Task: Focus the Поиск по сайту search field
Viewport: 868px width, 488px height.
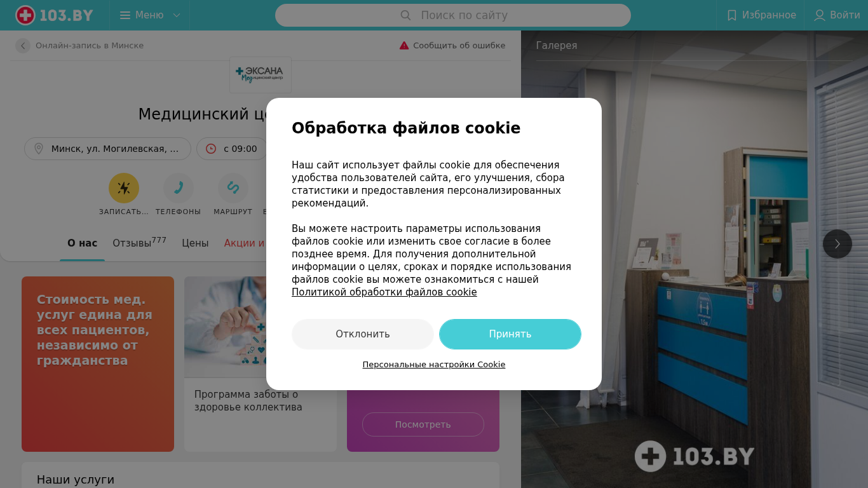Action: (x=453, y=15)
